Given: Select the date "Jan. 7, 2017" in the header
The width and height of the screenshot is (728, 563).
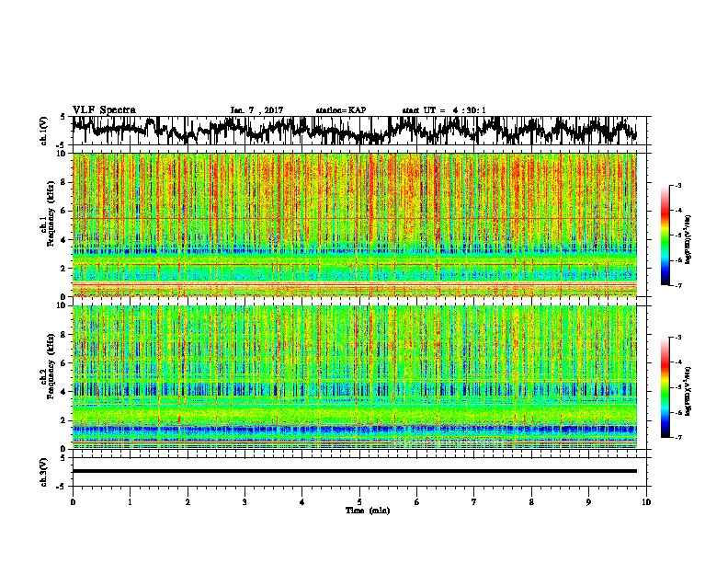Looking at the screenshot, I should pyautogui.click(x=256, y=110).
